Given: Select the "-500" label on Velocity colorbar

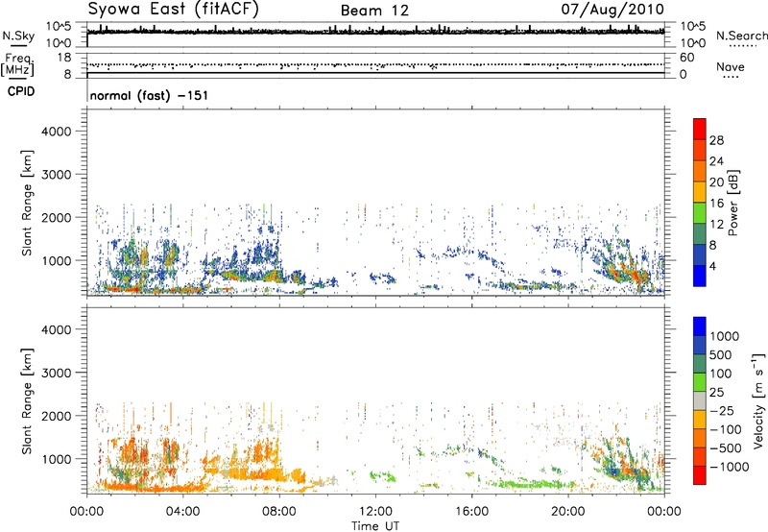Looking at the screenshot, I should (x=726, y=448).
